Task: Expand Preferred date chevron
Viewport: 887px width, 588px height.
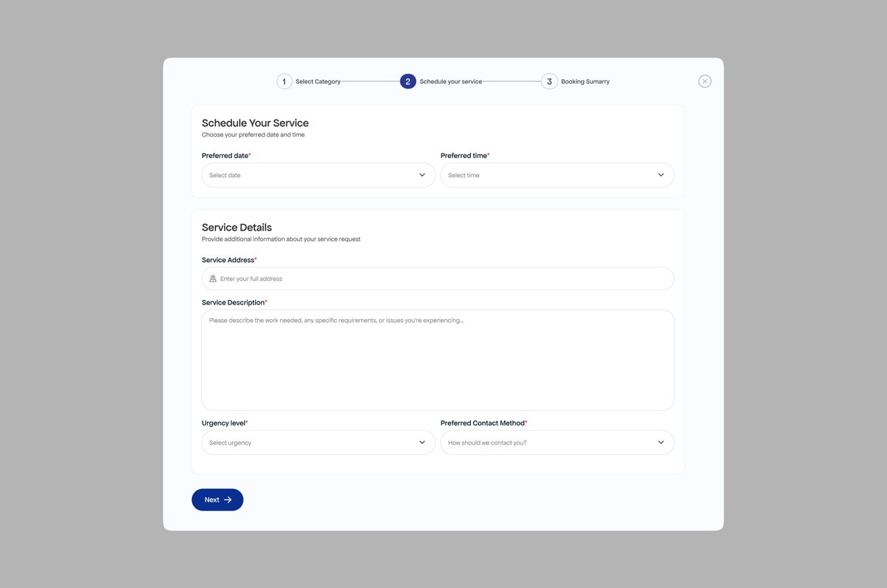Action: coord(422,175)
